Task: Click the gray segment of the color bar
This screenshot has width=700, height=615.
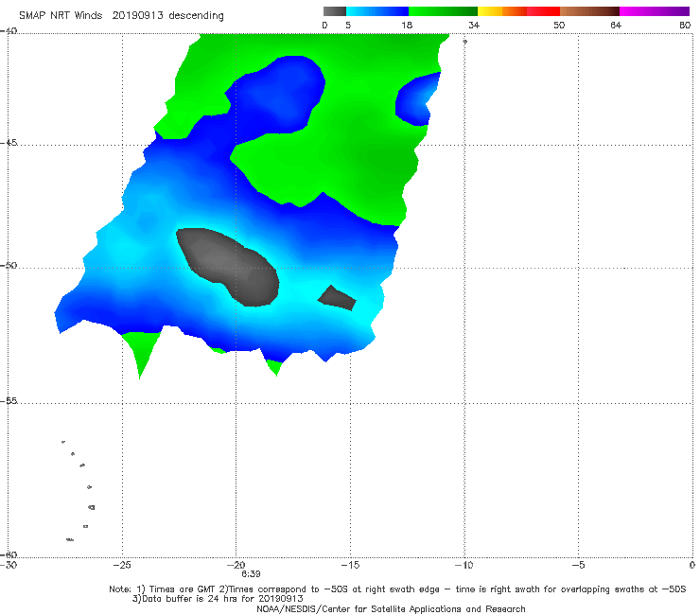Action: pyautogui.click(x=334, y=11)
